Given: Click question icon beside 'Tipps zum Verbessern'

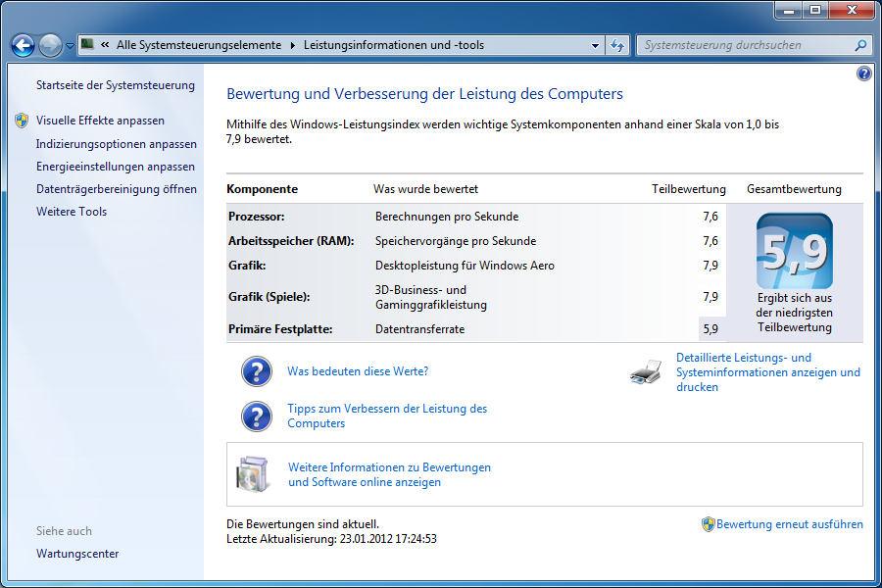Looking at the screenshot, I should coord(257,416).
